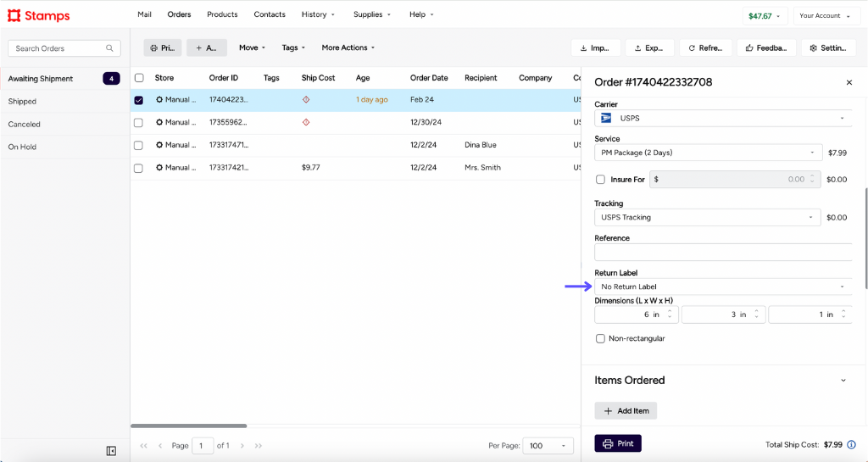The width and height of the screenshot is (868, 462).
Task: Expand the Move dropdown
Action: point(252,47)
